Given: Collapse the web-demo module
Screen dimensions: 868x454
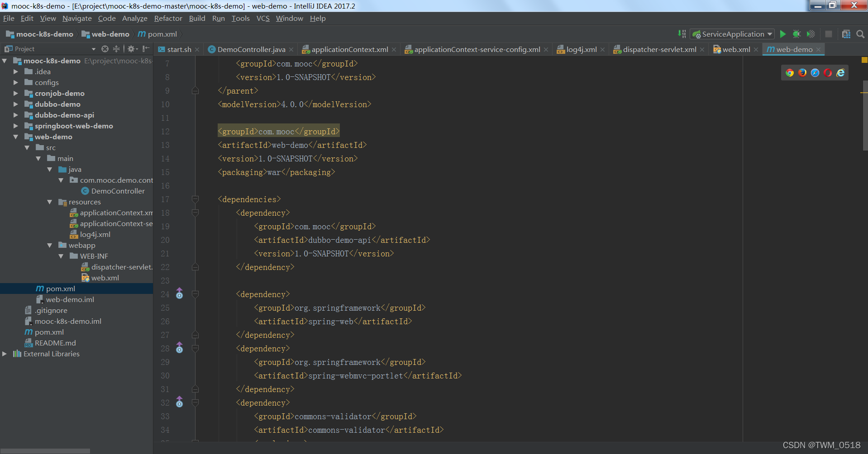Looking at the screenshot, I should click(16, 137).
